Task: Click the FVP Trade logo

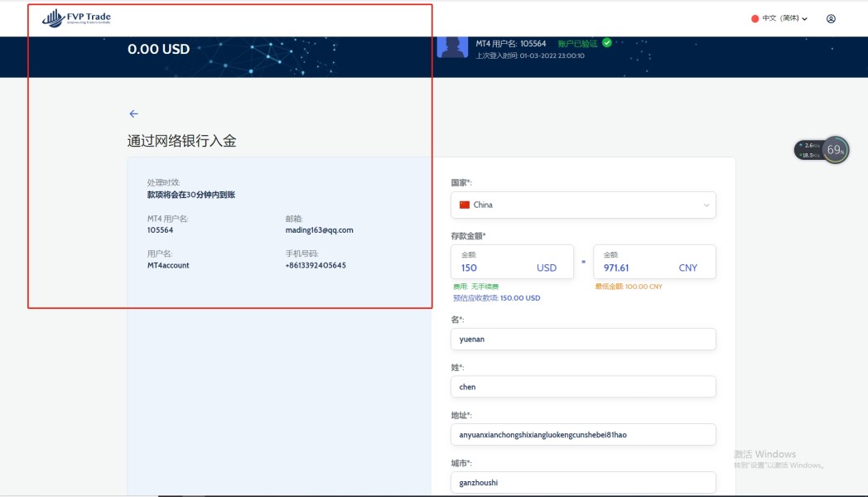Action: click(76, 18)
